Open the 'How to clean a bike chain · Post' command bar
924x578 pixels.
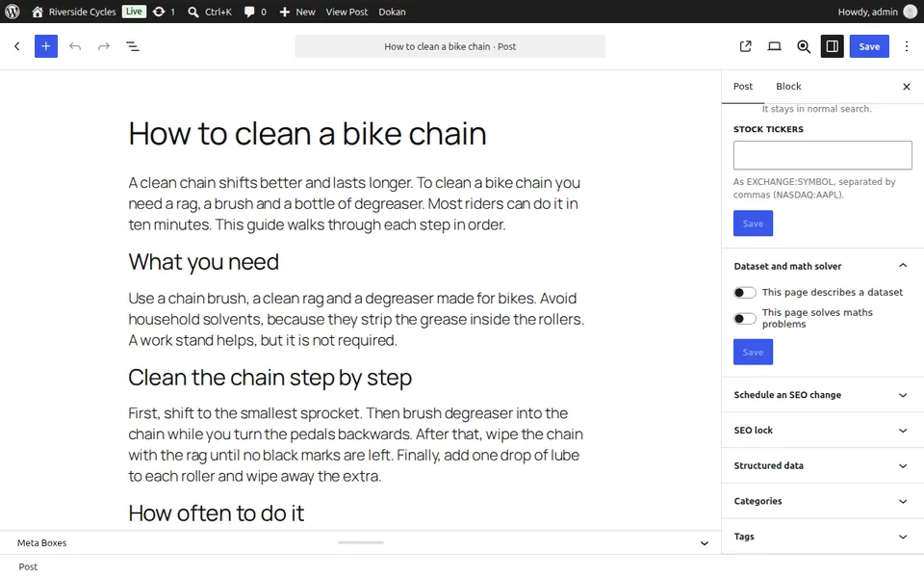(x=450, y=46)
